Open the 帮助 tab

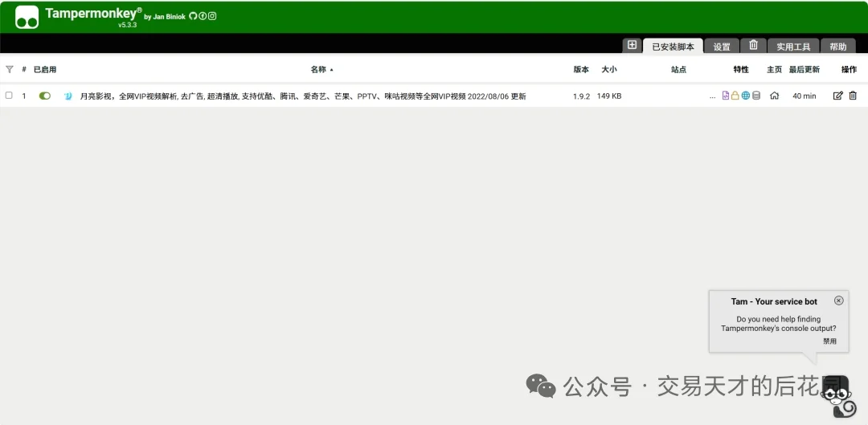(838, 47)
